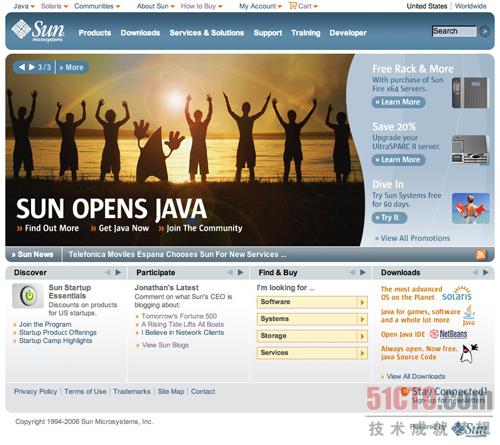Follow the Join The Community link
Image resolution: width=500 pixels, height=445 pixels.
pos(201,228)
